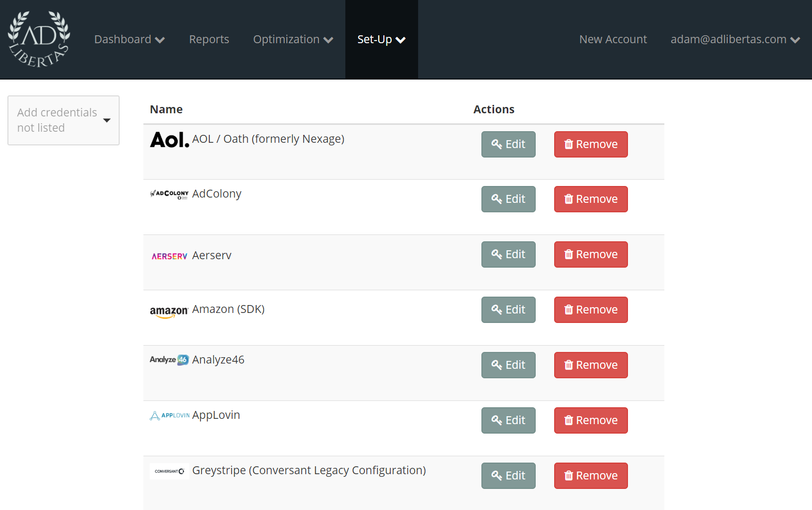This screenshot has width=812, height=510.
Task: Click the Aerserv name text
Action: click(x=211, y=256)
